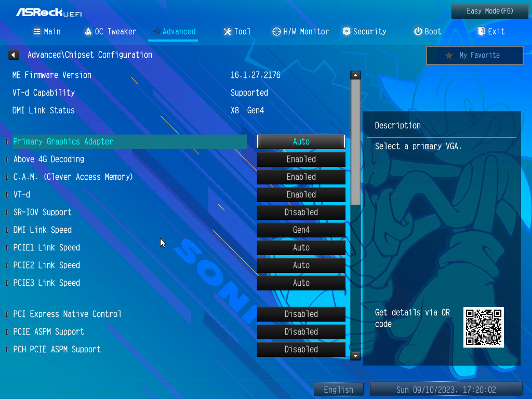This screenshot has width=532, height=399.
Task: Click the 'Get details via QR code' text
Action: (412, 318)
